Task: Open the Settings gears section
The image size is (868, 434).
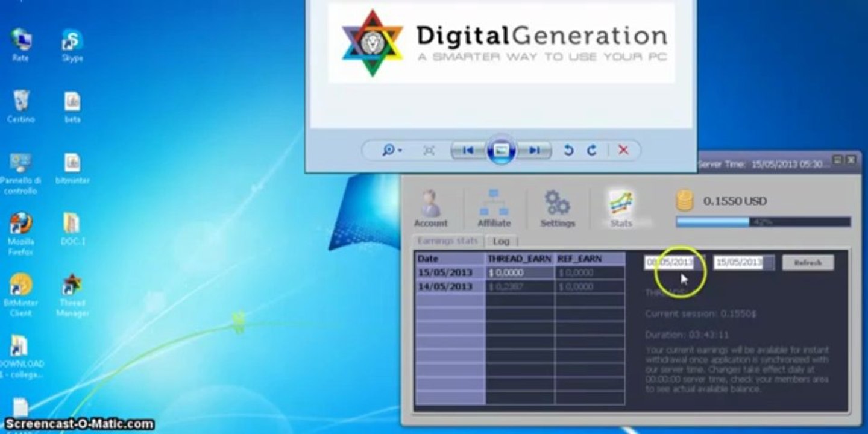Action: pos(558,209)
